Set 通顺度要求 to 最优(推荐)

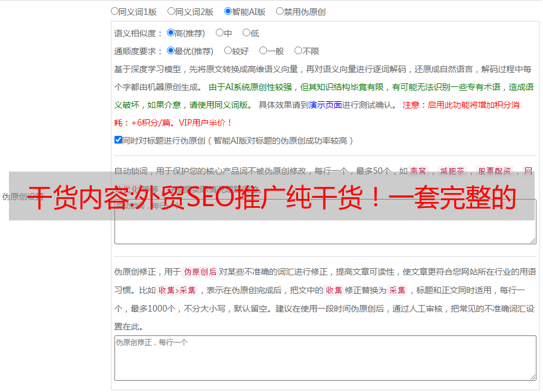[170, 51]
